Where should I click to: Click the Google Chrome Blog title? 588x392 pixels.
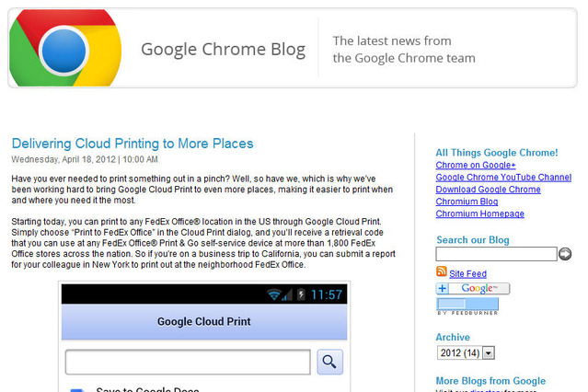click(x=223, y=49)
